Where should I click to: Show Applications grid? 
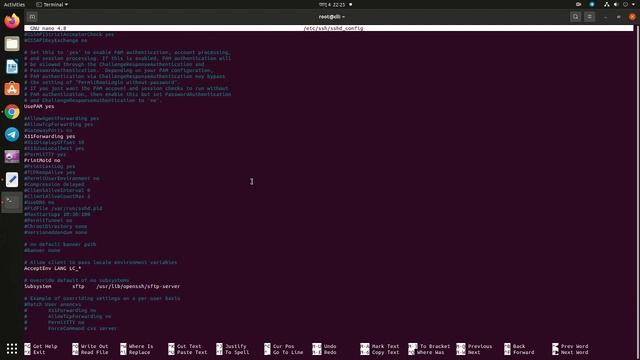coord(12,348)
